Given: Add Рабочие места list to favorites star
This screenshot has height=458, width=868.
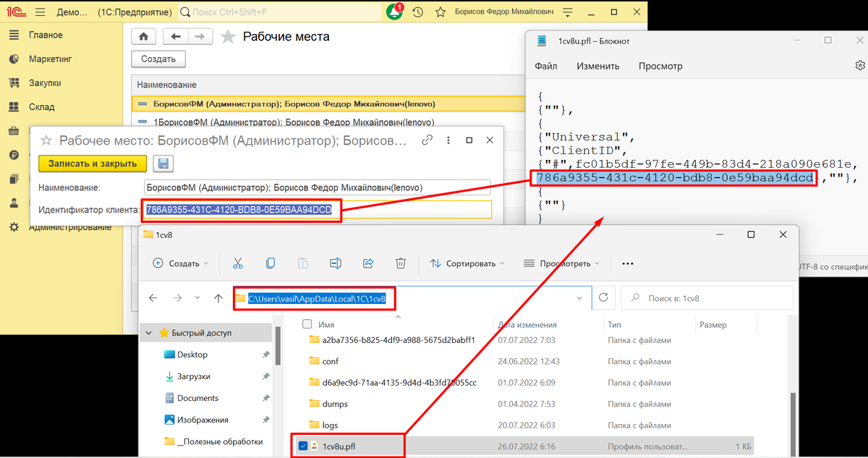Looking at the screenshot, I should [228, 37].
